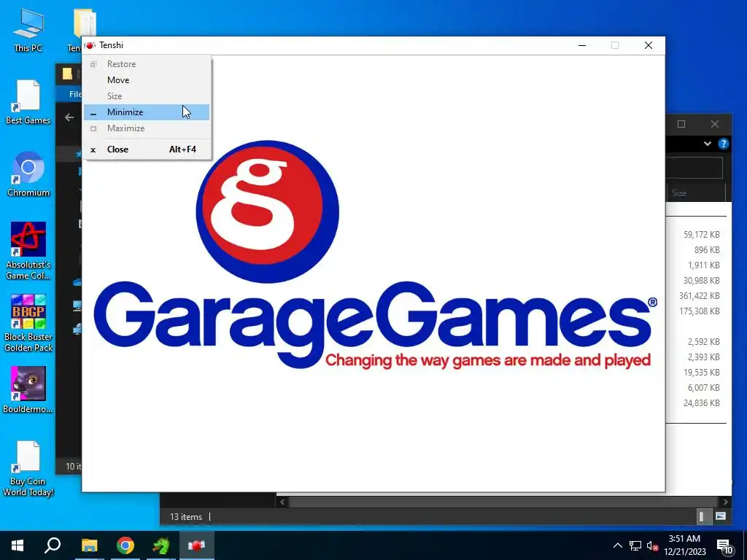Open the taskbar search magnifier
Image resolution: width=747 pixels, height=560 pixels.
[x=53, y=545]
